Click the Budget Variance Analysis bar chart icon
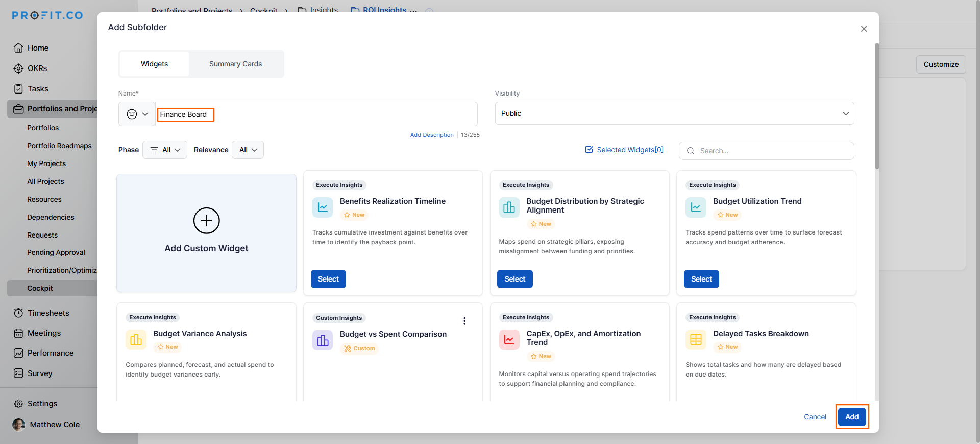This screenshot has height=444, width=980. (136, 340)
